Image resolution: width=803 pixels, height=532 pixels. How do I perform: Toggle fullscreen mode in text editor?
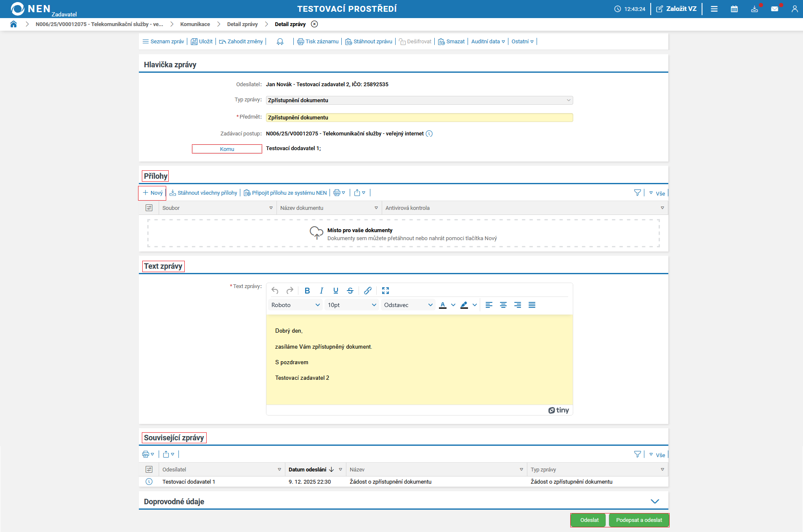385,291
